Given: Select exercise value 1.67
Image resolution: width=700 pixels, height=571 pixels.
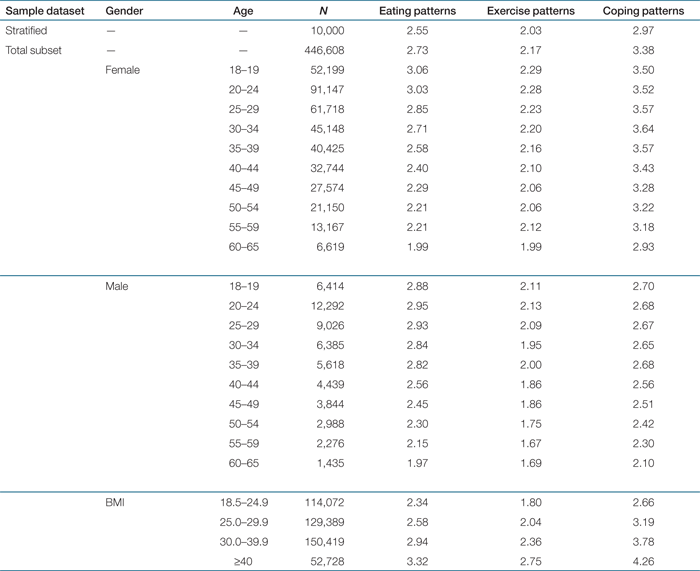Looking at the screenshot, I should click(x=531, y=443).
